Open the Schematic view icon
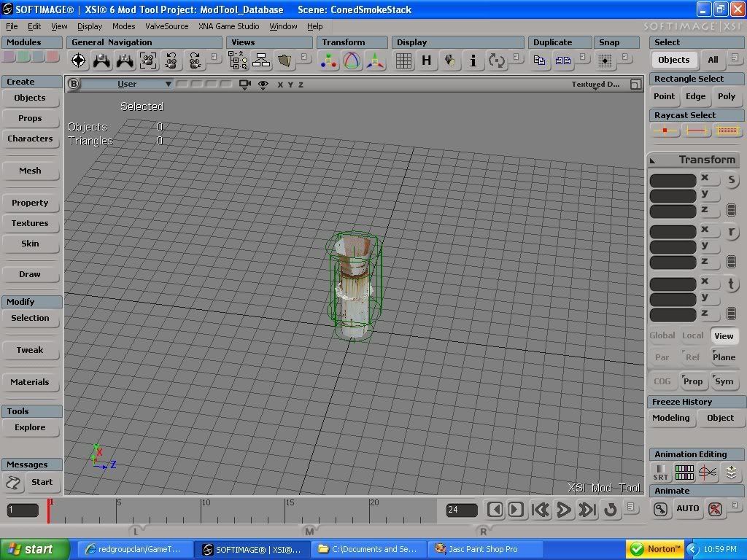This screenshot has height=560, width=747. coord(261,61)
